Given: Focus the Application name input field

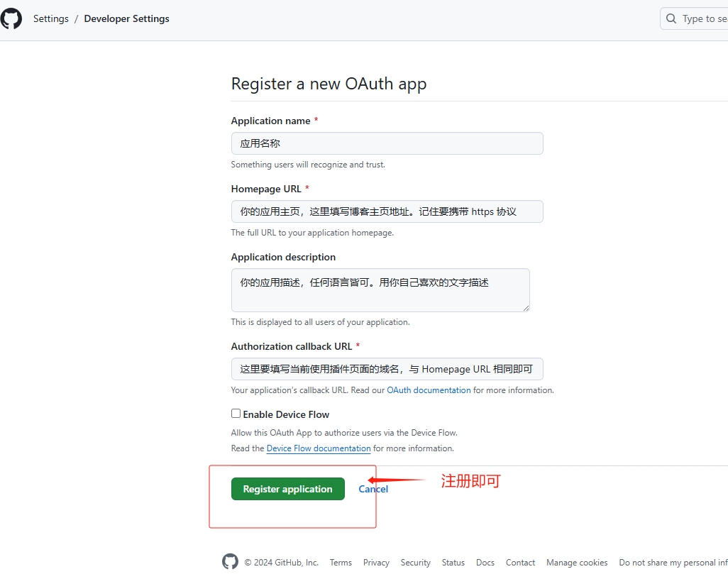Looking at the screenshot, I should (387, 143).
